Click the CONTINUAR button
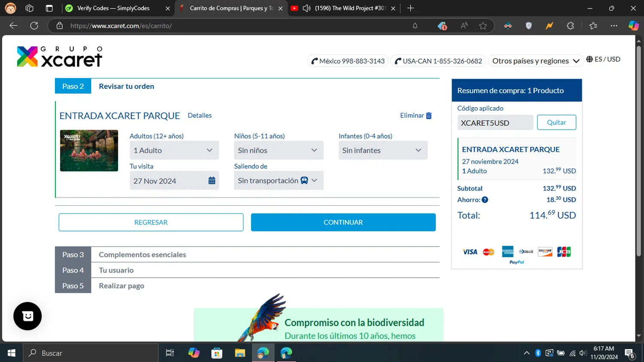Viewport: 644px width, 362px height. 343,222
